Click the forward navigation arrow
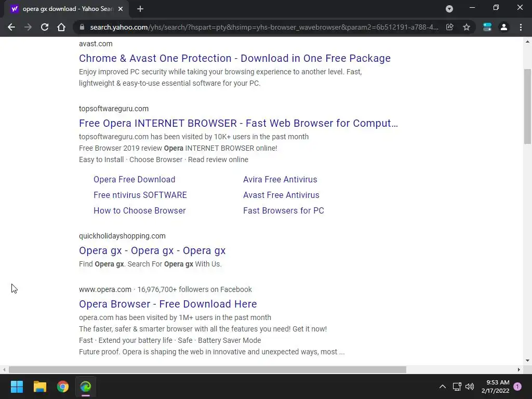Screen dimensions: 532x399 click(28, 27)
